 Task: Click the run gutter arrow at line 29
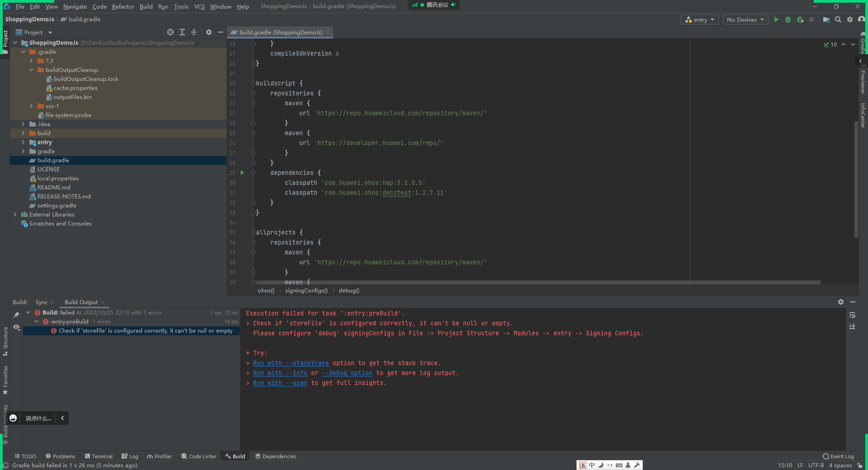[x=242, y=173]
